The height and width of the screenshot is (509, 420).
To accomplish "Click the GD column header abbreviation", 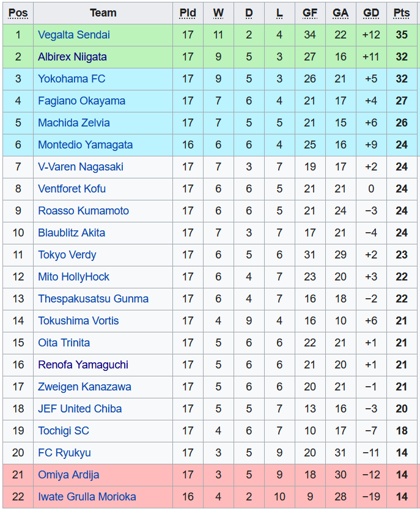I will point(371,13).
